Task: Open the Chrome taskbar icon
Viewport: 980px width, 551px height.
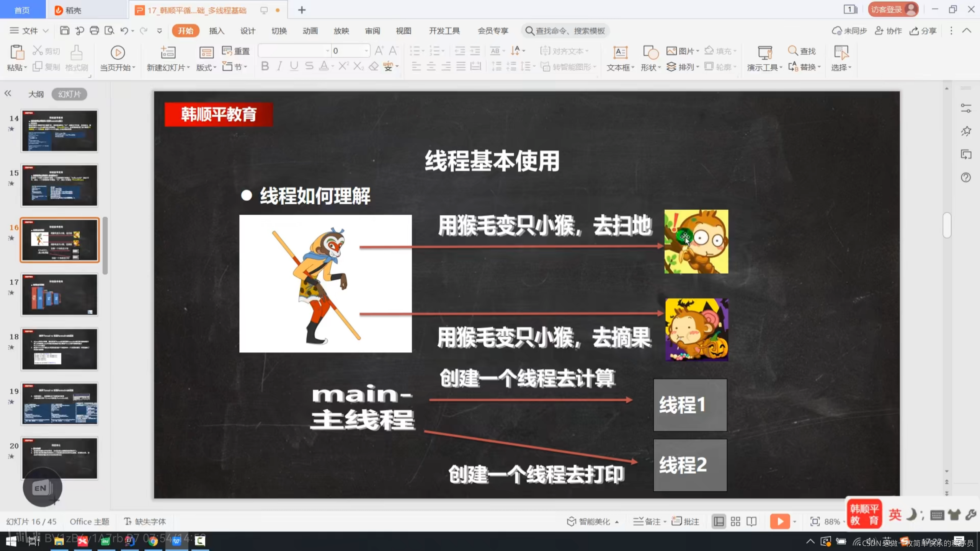Action: (x=153, y=541)
